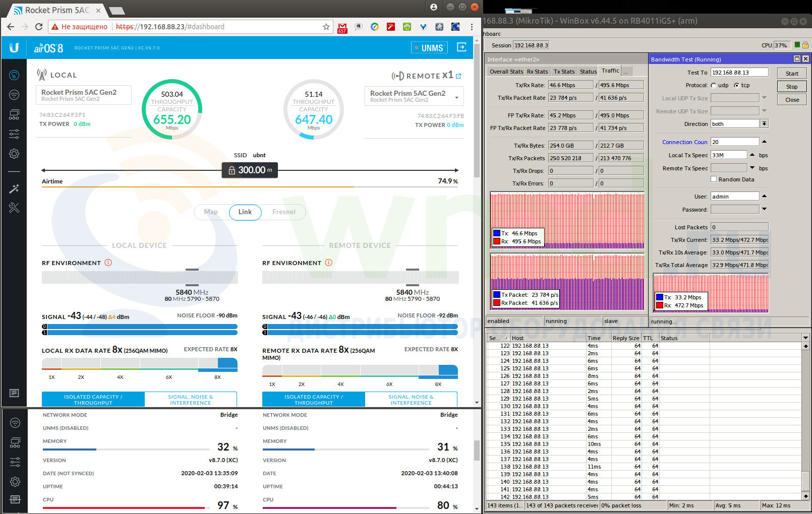Switch to the Status tab in Interface window
The height and width of the screenshot is (514, 812).
pyautogui.click(x=588, y=72)
